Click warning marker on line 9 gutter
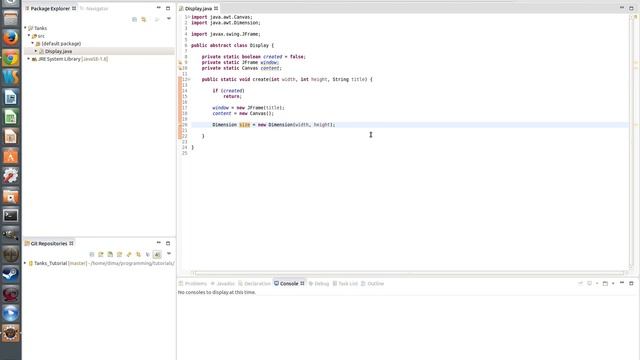This screenshot has height=360, width=640. (180, 62)
